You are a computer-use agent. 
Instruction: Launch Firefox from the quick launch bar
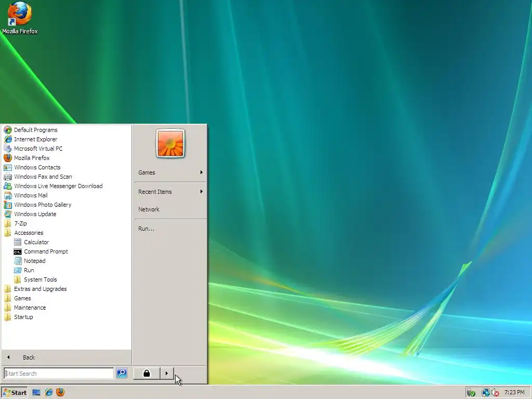click(60, 392)
